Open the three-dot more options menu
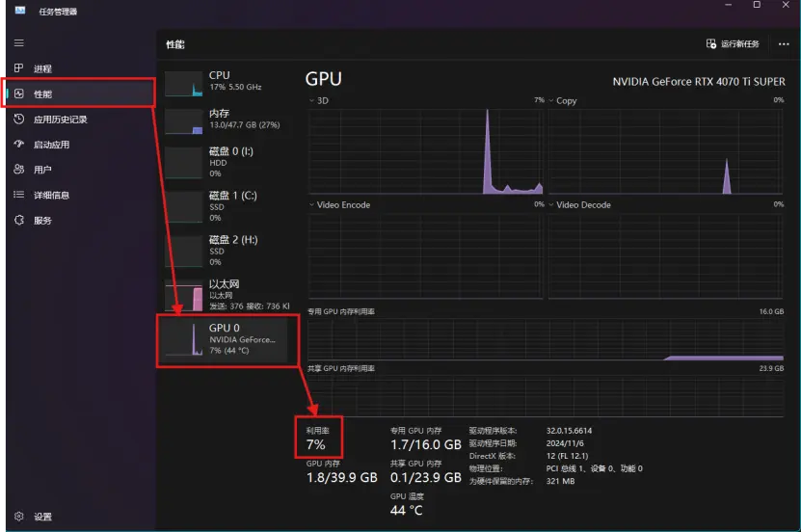The height and width of the screenshot is (532, 801). [783, 44]
